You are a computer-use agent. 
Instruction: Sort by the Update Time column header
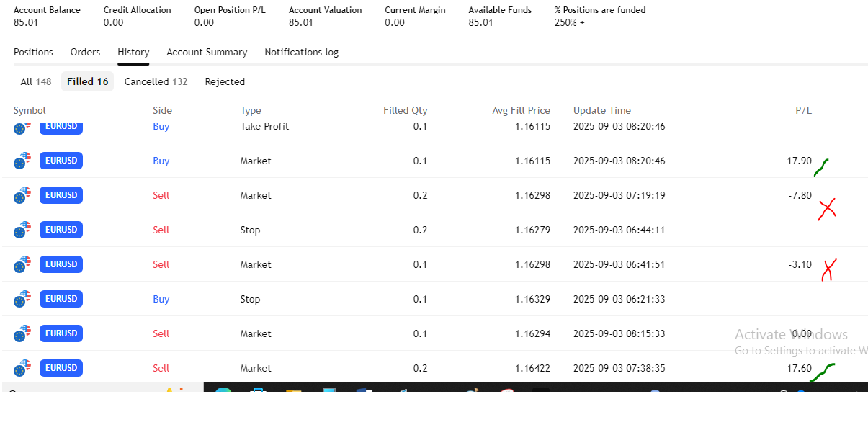click(601, 110)
